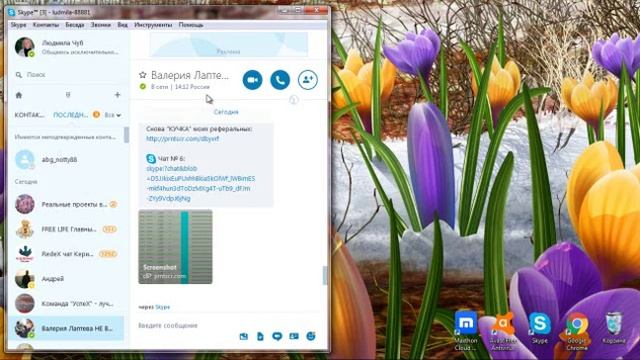Click the send contacts icon
The width and height of the screenshot is (640, 360).
pyautogui.click(x=294, y=336)
